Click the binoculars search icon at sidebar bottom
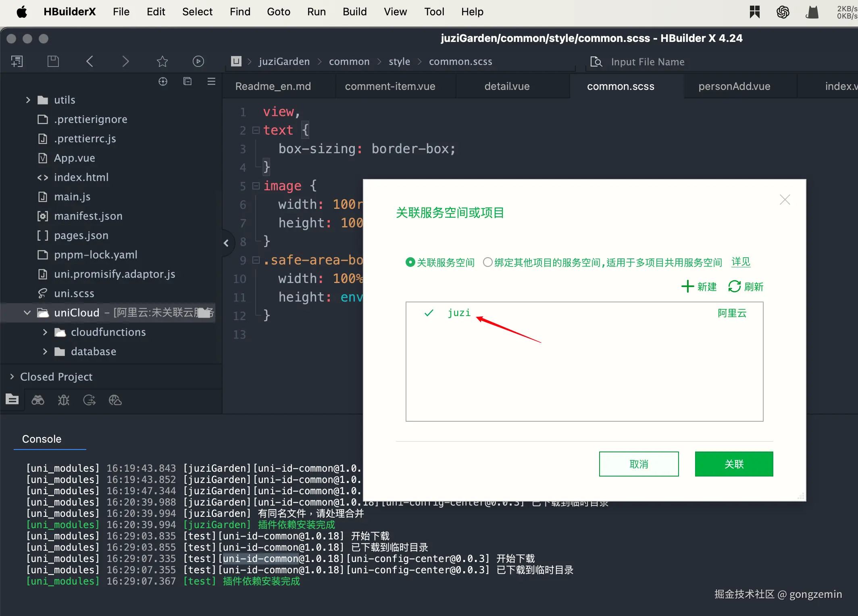858x616 pixels. (x=38, y=400)
